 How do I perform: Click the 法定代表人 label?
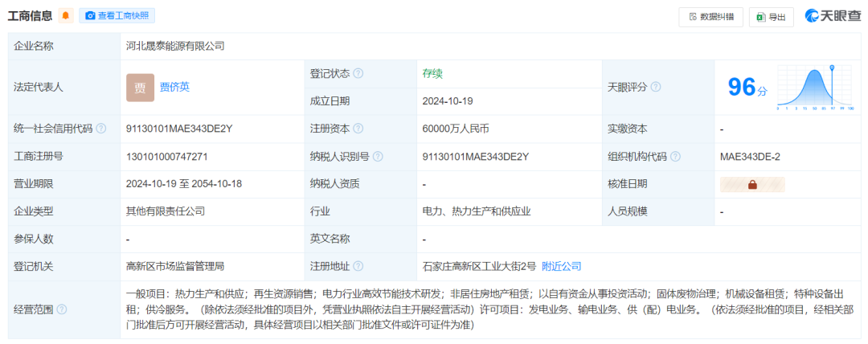(x=39, y=87)
